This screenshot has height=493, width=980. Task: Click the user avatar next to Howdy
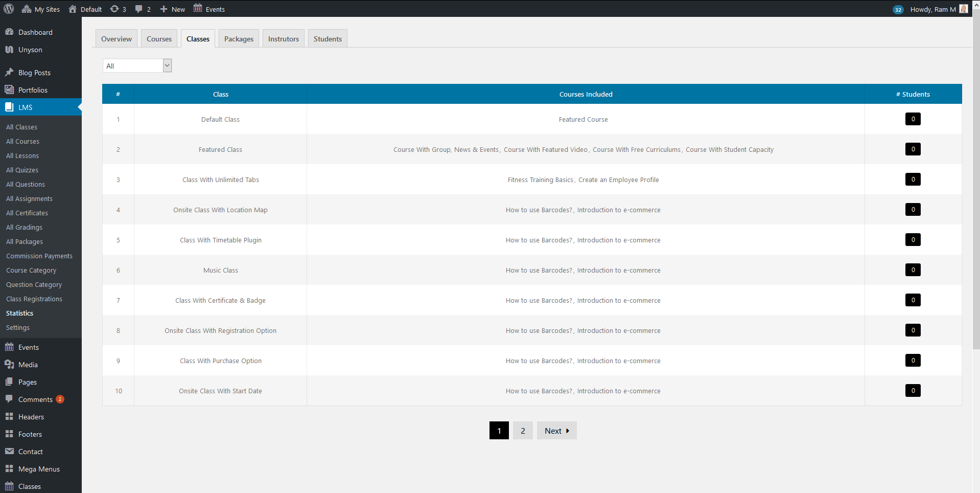click(x=964, y=9)
